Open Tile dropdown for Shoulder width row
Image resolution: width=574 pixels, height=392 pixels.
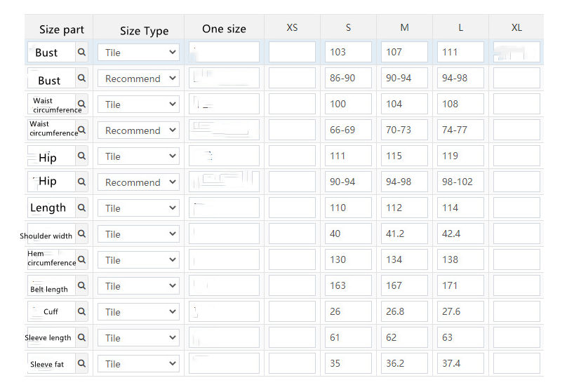coord(138,234)
